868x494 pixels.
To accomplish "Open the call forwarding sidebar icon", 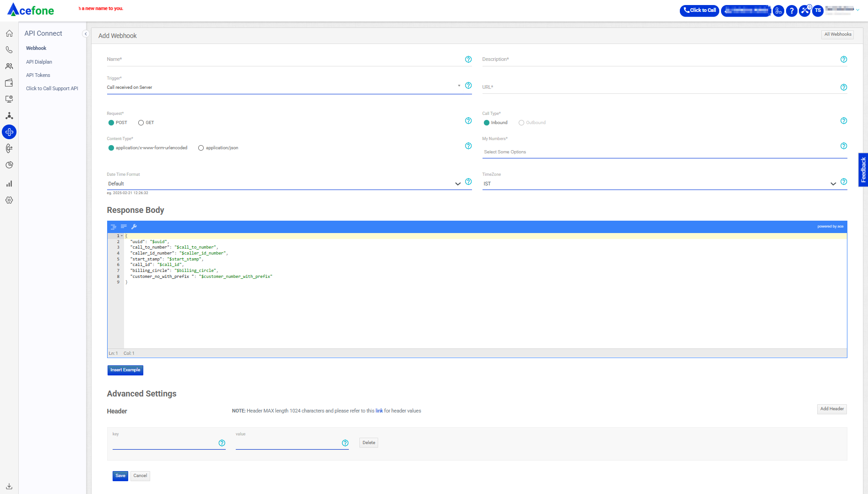I will [x=9, y=148].
